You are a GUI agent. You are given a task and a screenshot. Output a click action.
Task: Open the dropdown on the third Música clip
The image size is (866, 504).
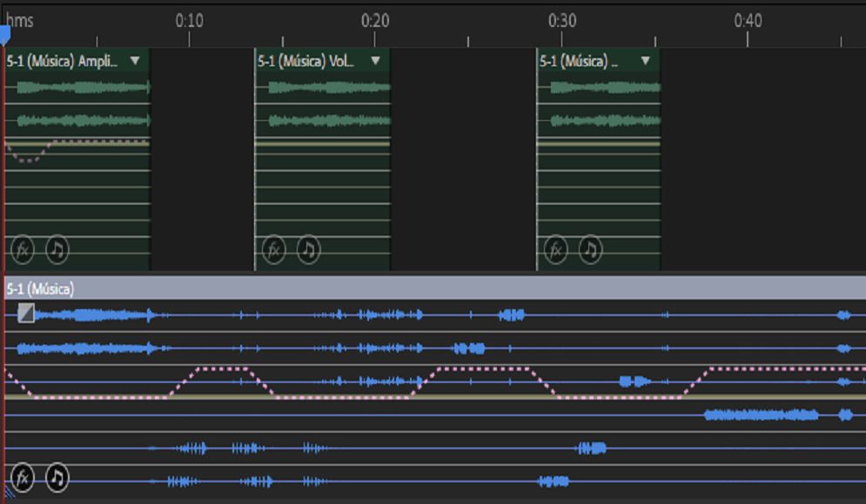(x=644, y=62)
